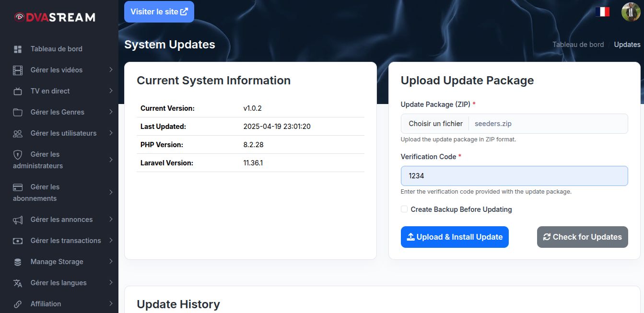Open the user profile avatar
The image size is (644, 313).
coord(631,12)
